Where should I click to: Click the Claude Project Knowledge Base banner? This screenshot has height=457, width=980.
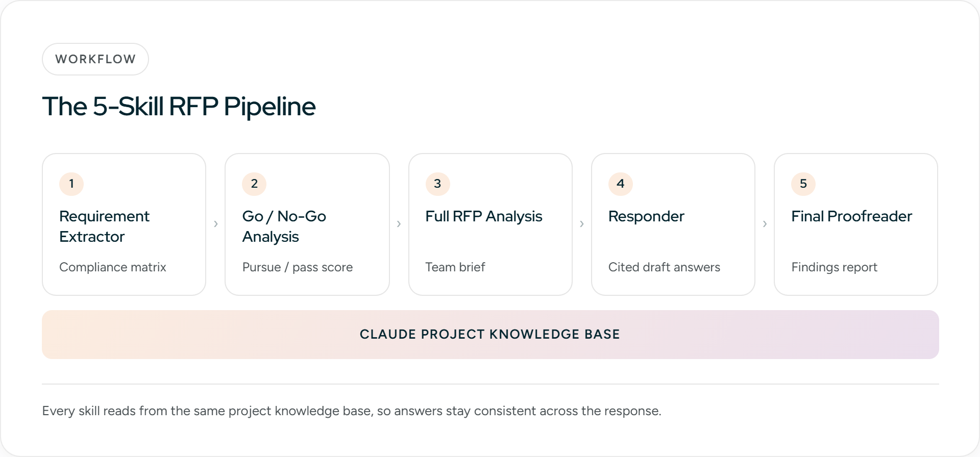tap(491, 335)
